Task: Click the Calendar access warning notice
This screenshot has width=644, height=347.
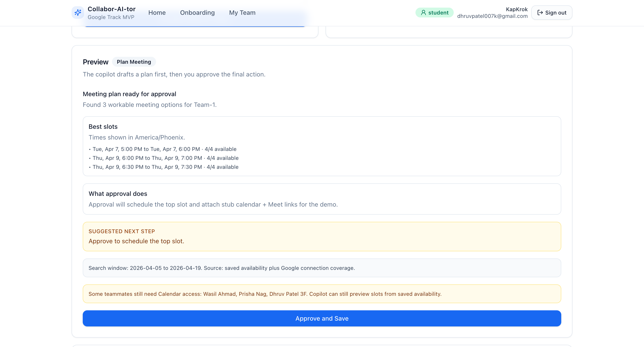Action: click(322, 294)
